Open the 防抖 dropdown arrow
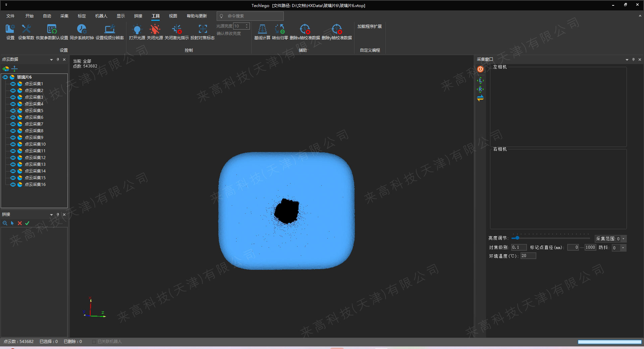This screenshot has width=644, height=349. point(623,248)
